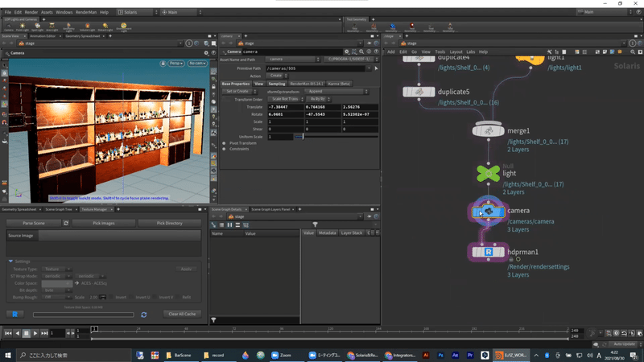The image size is (644, 362).
Task: Open the RenderMan menu
Action: pyautogui.click(x=86, y=12)
